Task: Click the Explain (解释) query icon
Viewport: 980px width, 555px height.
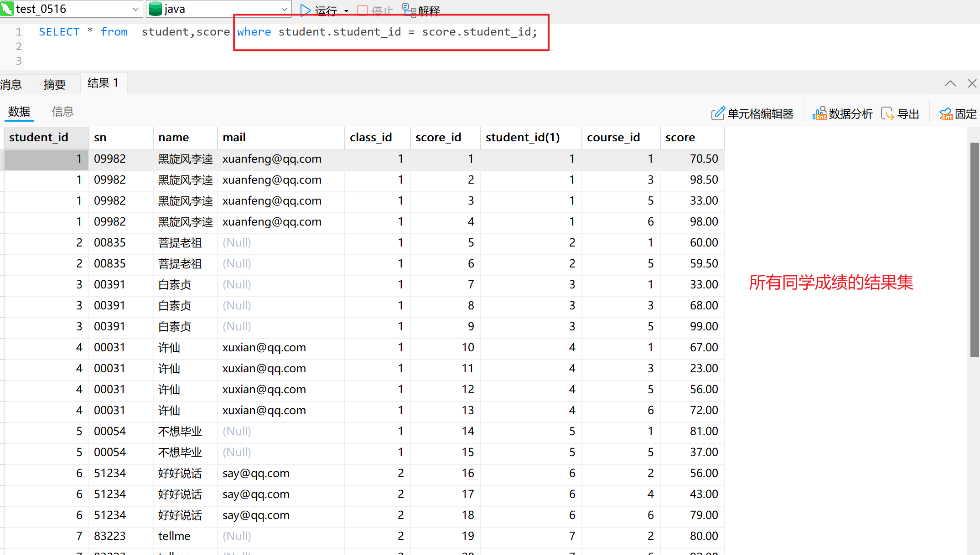Action: (x=409, y=10)
